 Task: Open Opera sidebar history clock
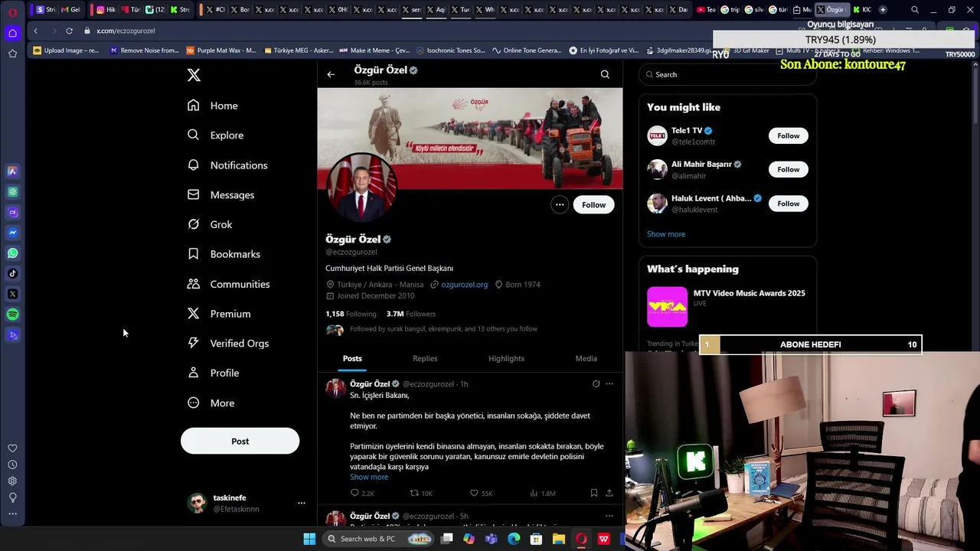tap(12, 465)
